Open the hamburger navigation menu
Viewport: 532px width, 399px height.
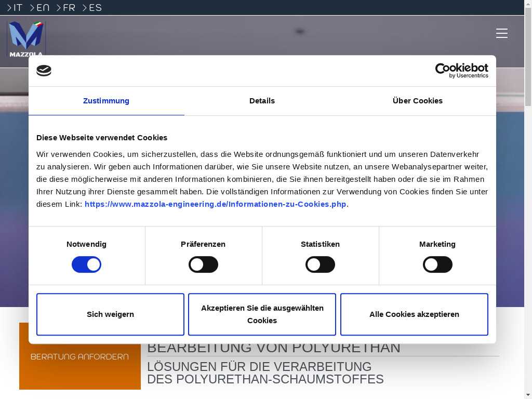pyautogui.click(x=501, y=33)
